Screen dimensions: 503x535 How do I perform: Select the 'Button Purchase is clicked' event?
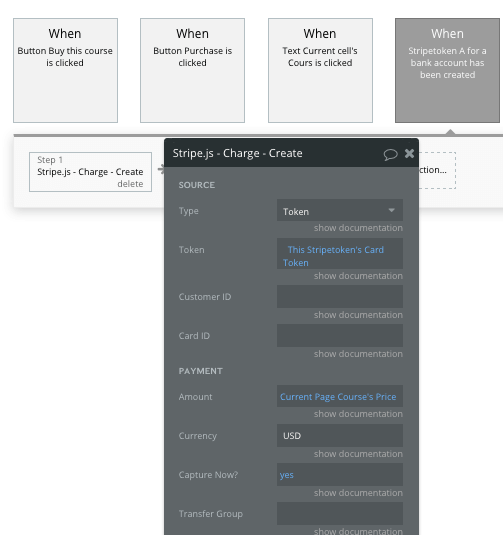[x=192, y=71]
